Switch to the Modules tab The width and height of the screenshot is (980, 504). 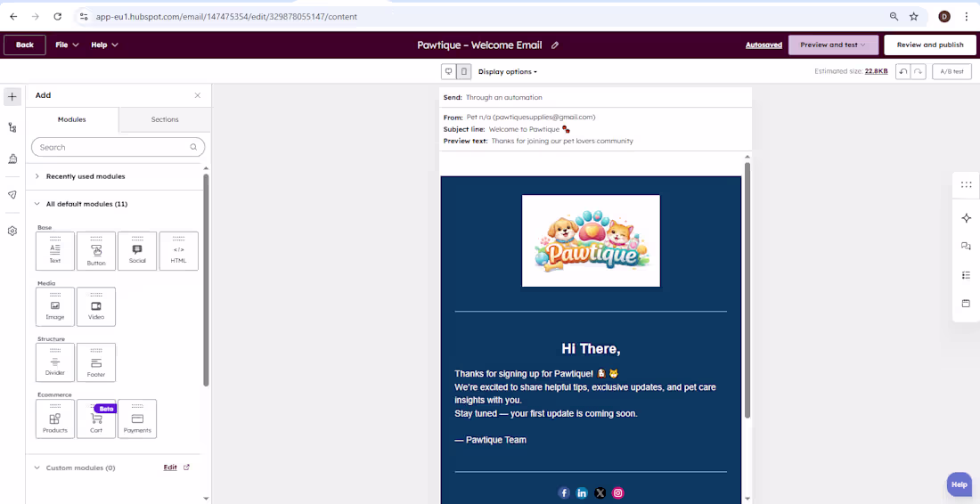point(72,119)
